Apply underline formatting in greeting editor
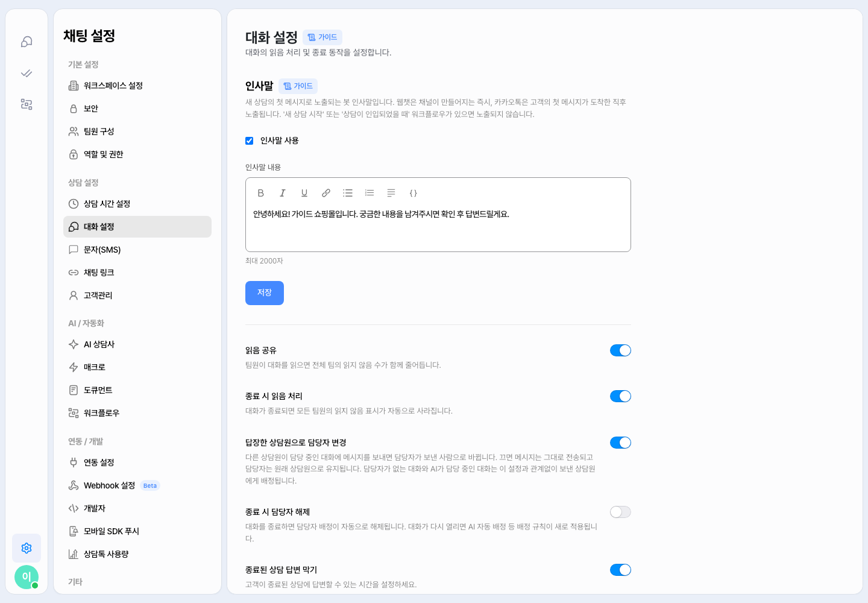Image resolution: width=868 pixels, height=603 pixels. (304, 193)
